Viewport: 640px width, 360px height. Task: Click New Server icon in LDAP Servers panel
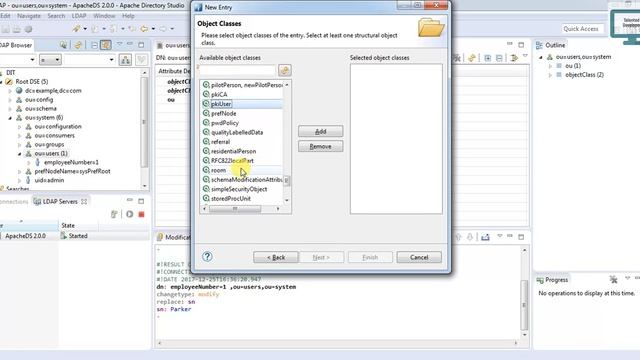[x=114, y=214]
